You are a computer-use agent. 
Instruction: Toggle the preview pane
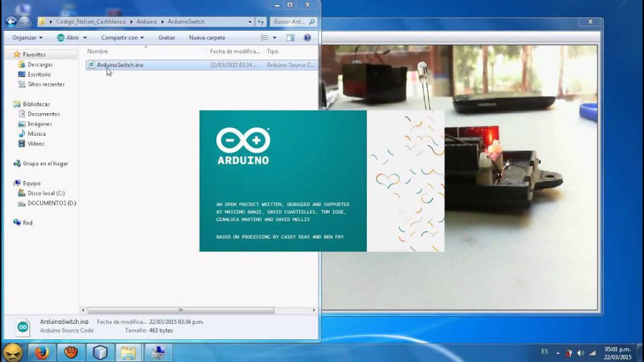[x=290, y=37]
